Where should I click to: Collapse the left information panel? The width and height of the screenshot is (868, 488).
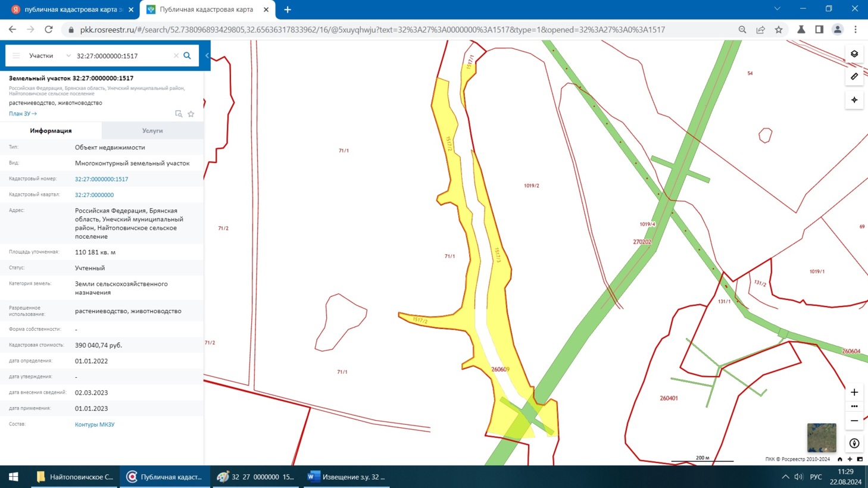(207, 55)
